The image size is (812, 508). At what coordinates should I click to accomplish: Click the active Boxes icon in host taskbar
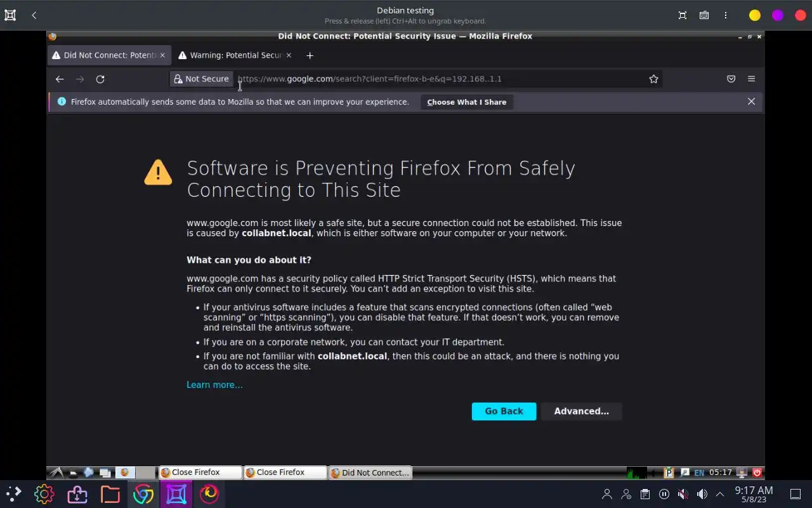tap(176, 493)
